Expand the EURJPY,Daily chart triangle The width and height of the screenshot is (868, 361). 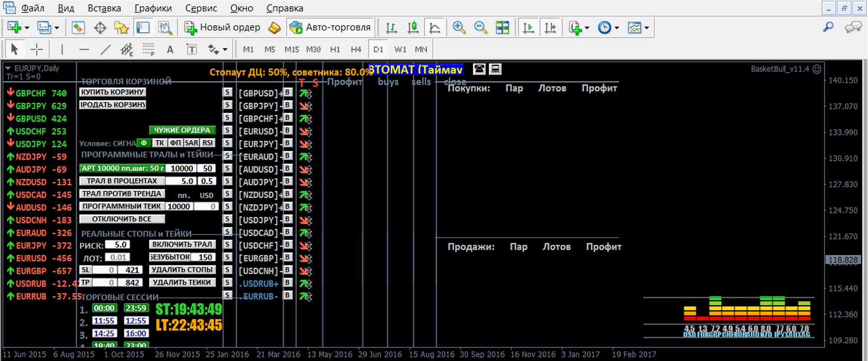[x=8, y=68]
